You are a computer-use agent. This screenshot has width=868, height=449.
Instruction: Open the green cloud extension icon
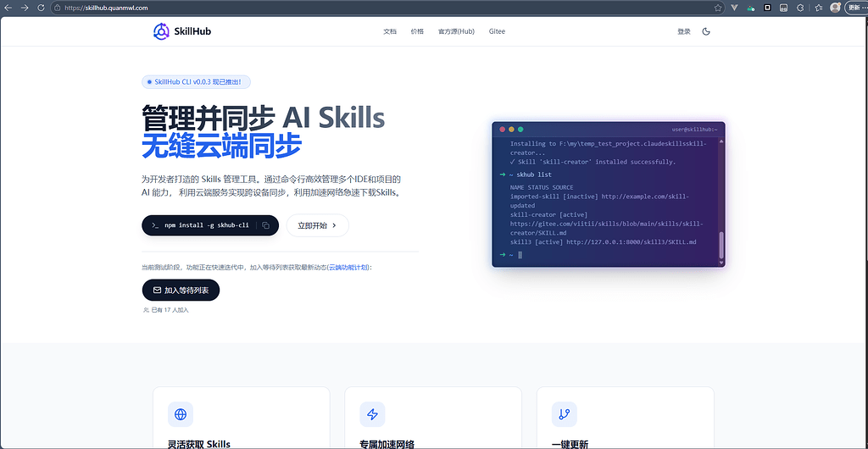751,8
